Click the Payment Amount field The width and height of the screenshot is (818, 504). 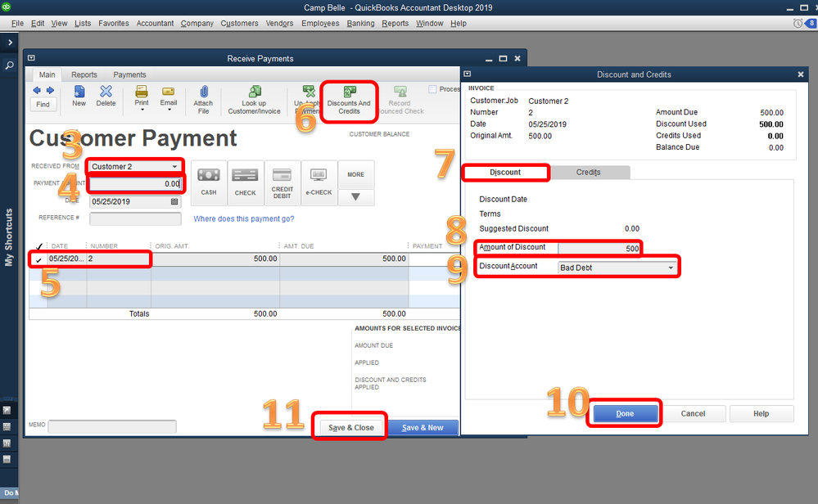coord(136,184)
